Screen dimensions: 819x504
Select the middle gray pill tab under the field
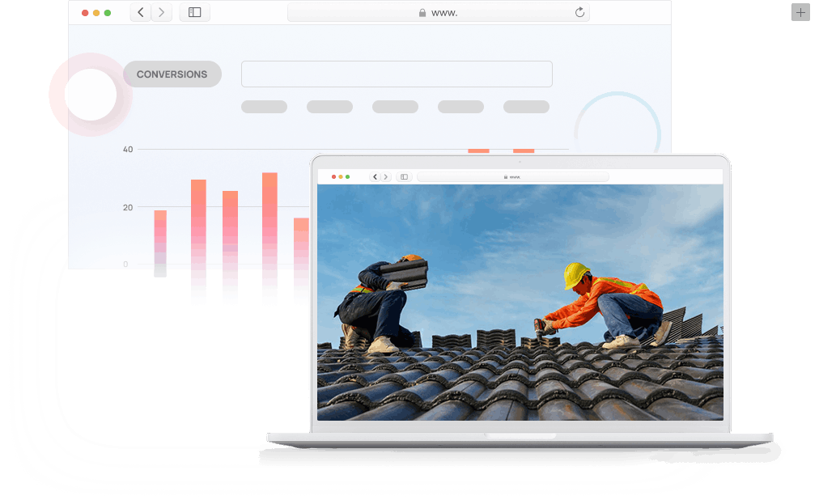point(395,107)
